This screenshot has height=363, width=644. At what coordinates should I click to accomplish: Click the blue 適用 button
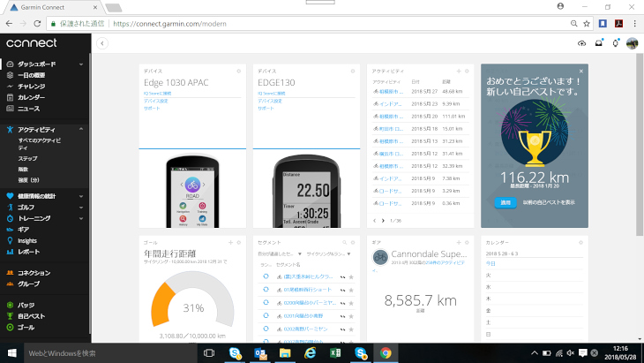coord(505,202)
